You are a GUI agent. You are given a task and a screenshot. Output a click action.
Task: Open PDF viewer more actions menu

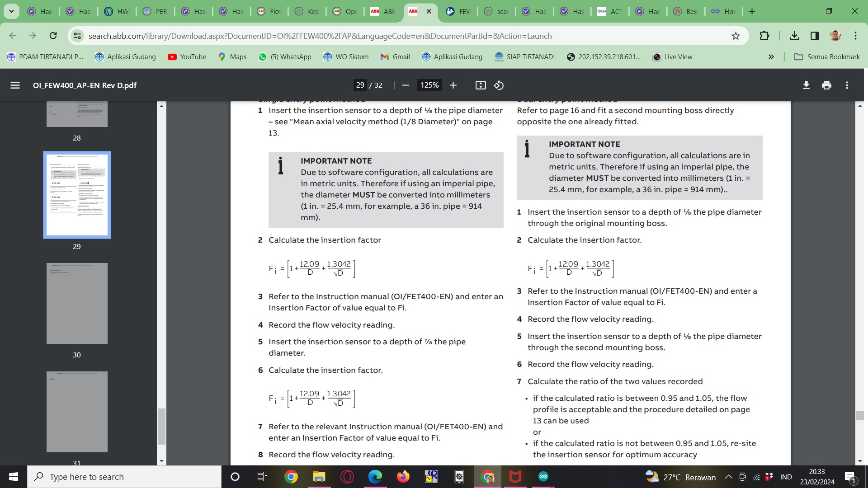[x=847, y=85]
